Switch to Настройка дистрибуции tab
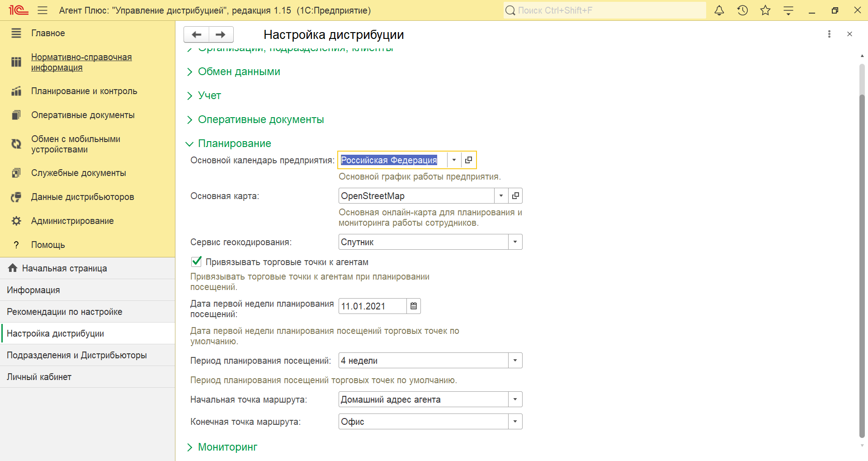Viewport: 868px width, 461px height. [87, 333]
